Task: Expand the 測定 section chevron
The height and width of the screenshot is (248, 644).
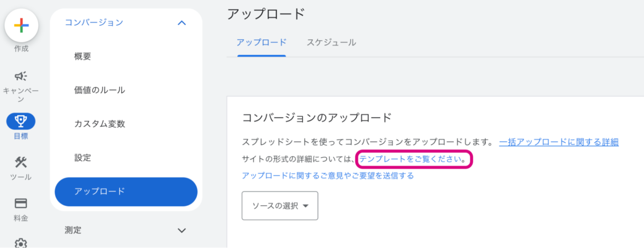Action: pyautogui.click(x=181, y=230)
